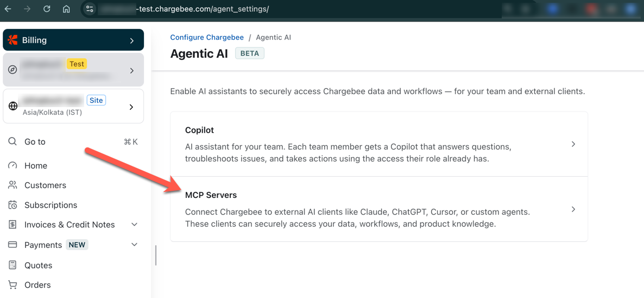The width and height of the screenshot is (644, 298).
Task: Click the Agentic AI breadcrumb text
Action: [x=274, y=38]
